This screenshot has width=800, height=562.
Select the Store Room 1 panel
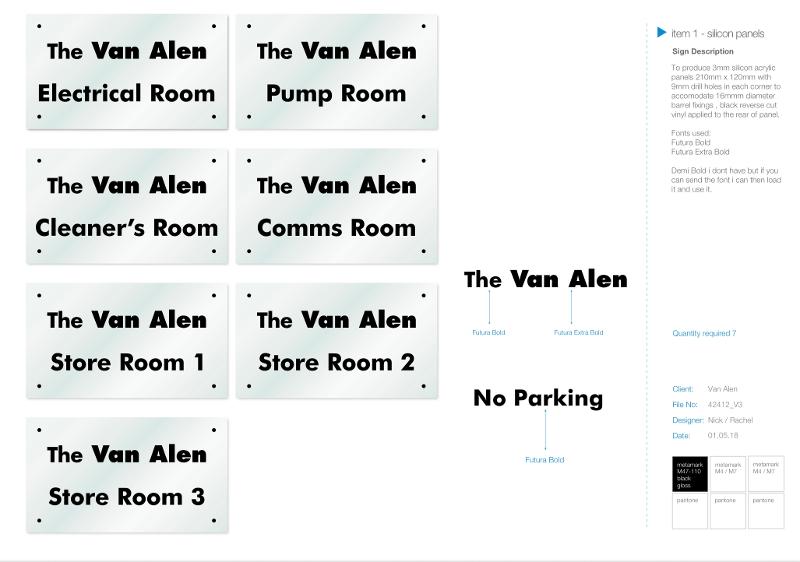click(x=127, y=341)
